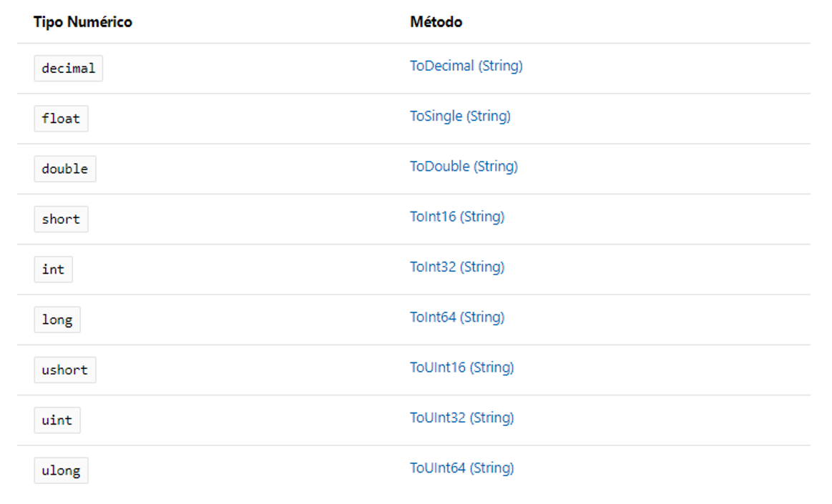Click the Tipo Numérico column header

(83, 22)
